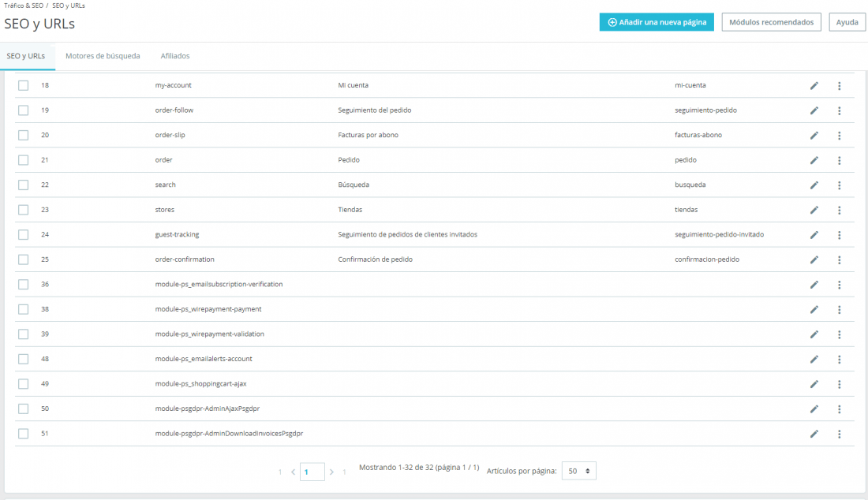Select checkbox for row 24 guest-tracking
This screenshot has height=500, width=868.
23,234
